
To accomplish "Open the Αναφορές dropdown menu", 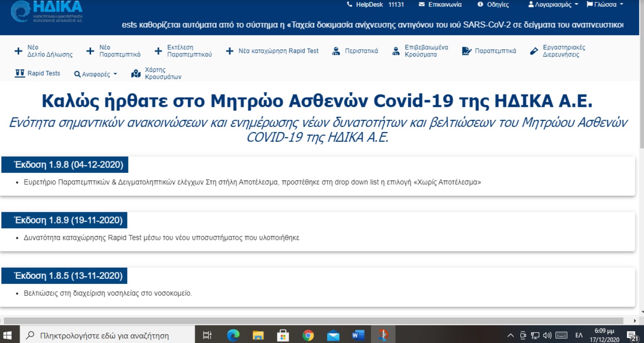I will [95, 74].
